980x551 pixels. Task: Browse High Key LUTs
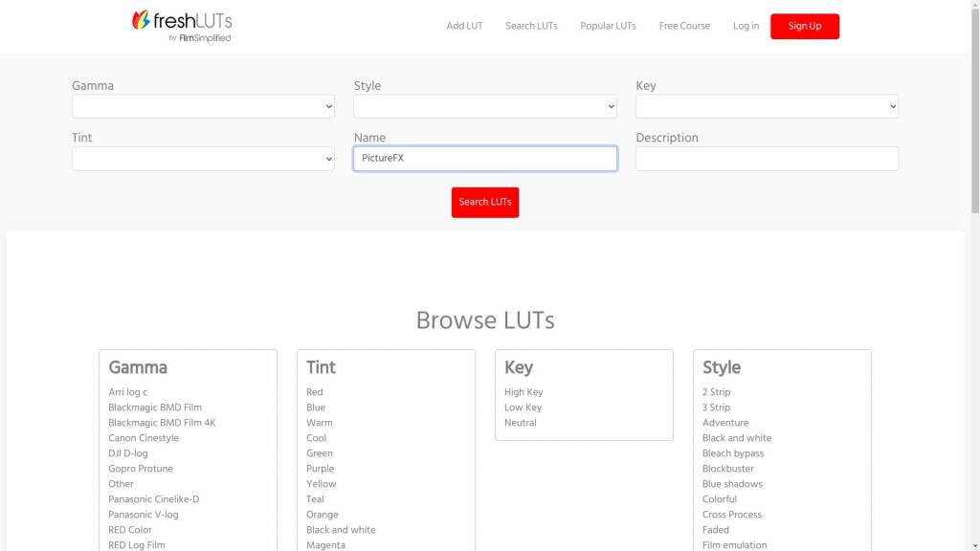523,392
